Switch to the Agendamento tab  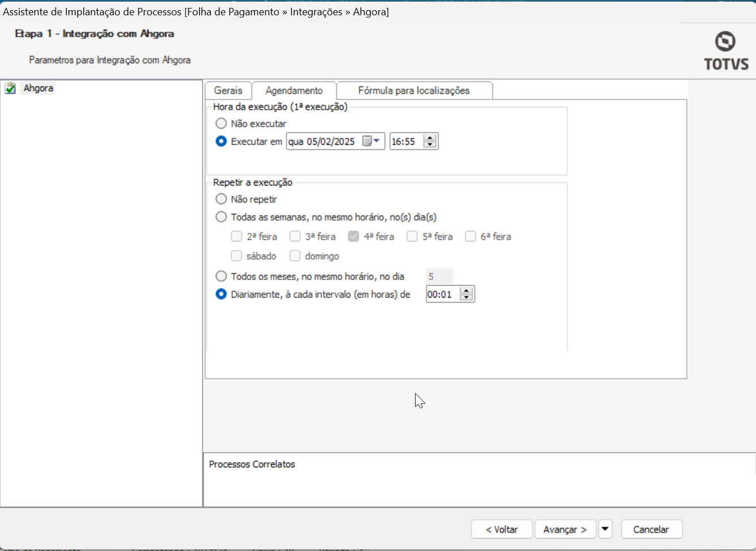coord(294,91)
